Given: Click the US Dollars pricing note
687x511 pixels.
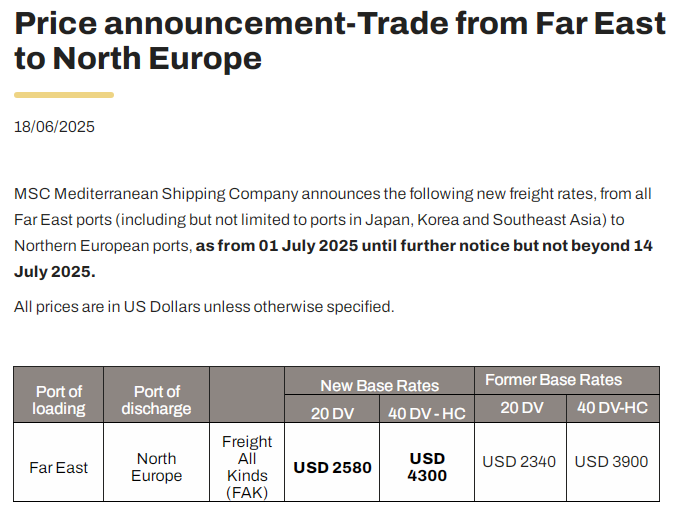Looking at the screenshot, I should (204, 307).
